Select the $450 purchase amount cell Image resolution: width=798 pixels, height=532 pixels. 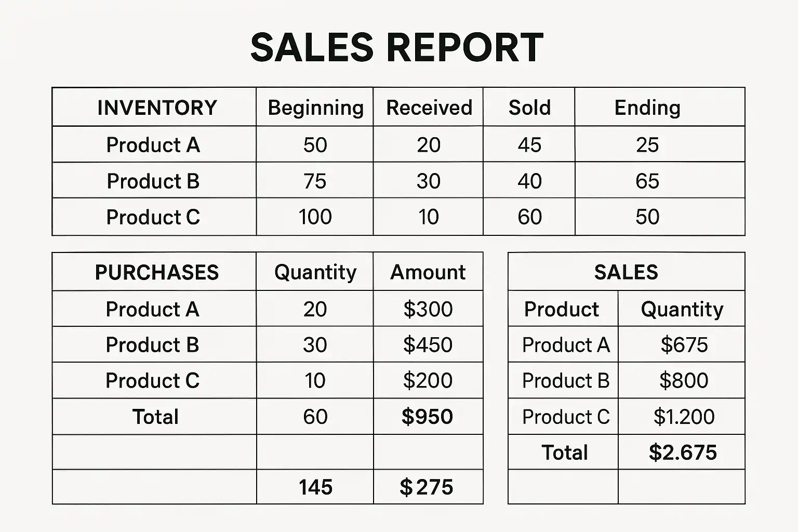(x=428, y=345)
